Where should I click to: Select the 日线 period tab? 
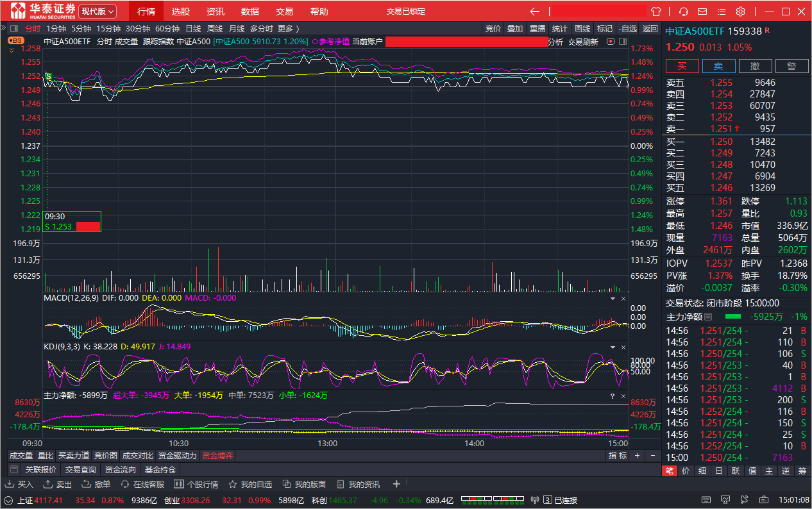click(193, 28)
